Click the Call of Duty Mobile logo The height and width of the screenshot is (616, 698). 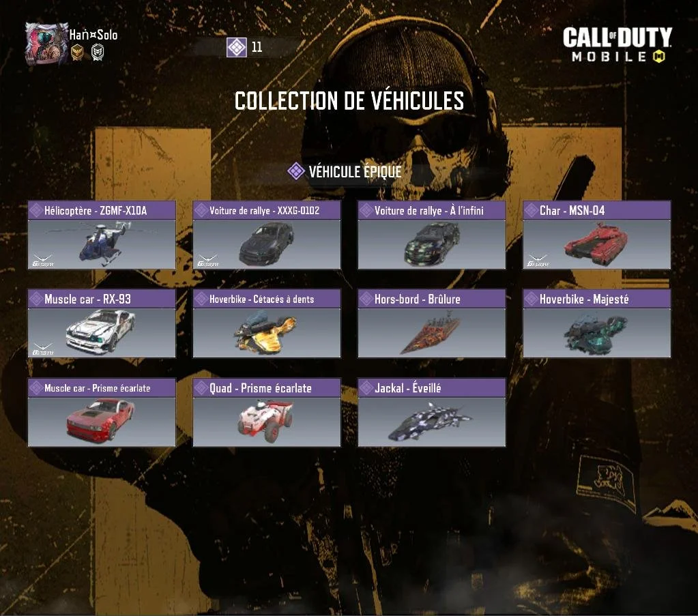click(617, 44)
